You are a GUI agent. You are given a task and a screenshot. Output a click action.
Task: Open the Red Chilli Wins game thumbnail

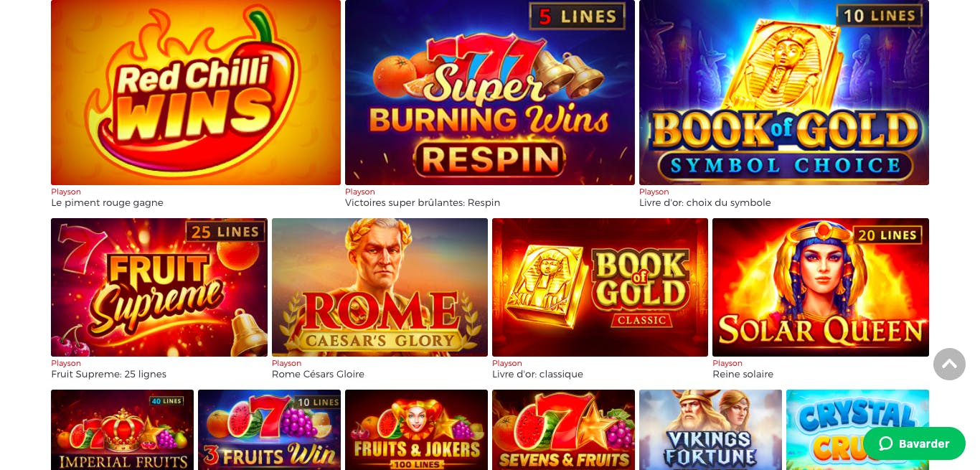click(x=196, y=93)
